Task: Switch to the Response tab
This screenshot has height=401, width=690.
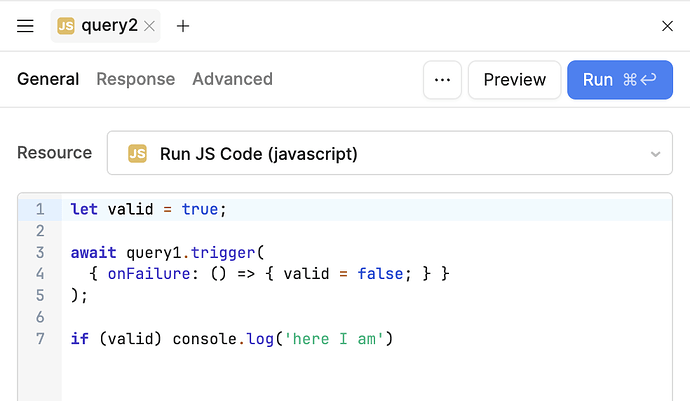Action: pos(136,79)
